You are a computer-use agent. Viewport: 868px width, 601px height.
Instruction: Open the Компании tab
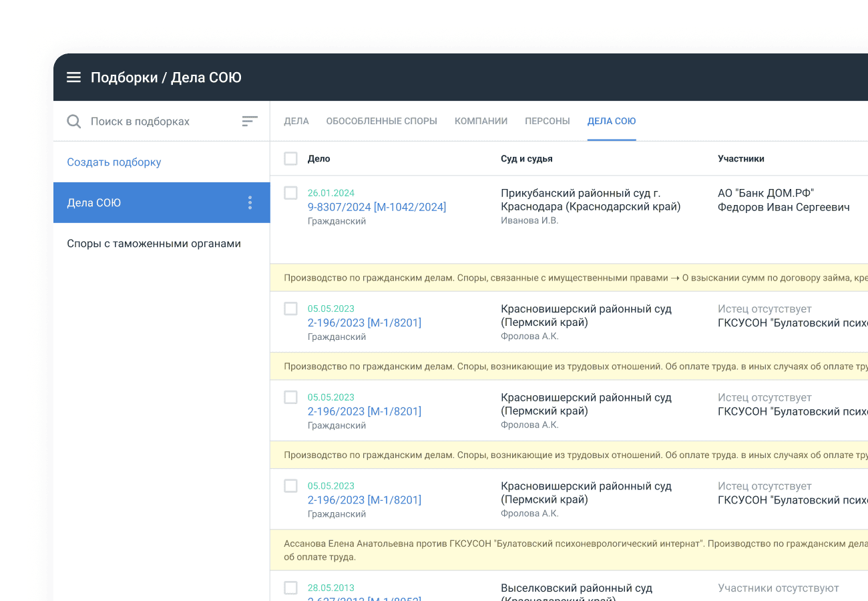click(x=481, y=122)
